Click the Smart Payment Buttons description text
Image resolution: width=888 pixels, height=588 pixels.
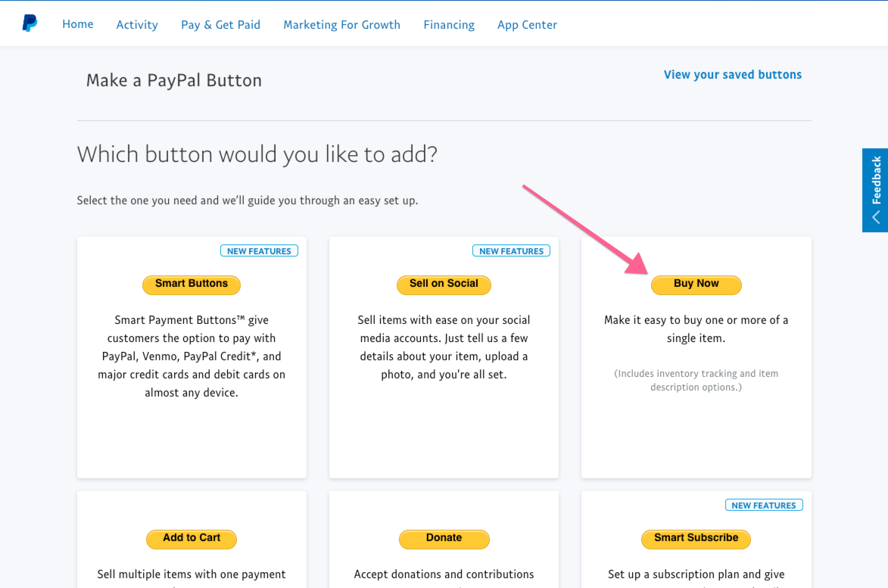[x=192, y=356]
